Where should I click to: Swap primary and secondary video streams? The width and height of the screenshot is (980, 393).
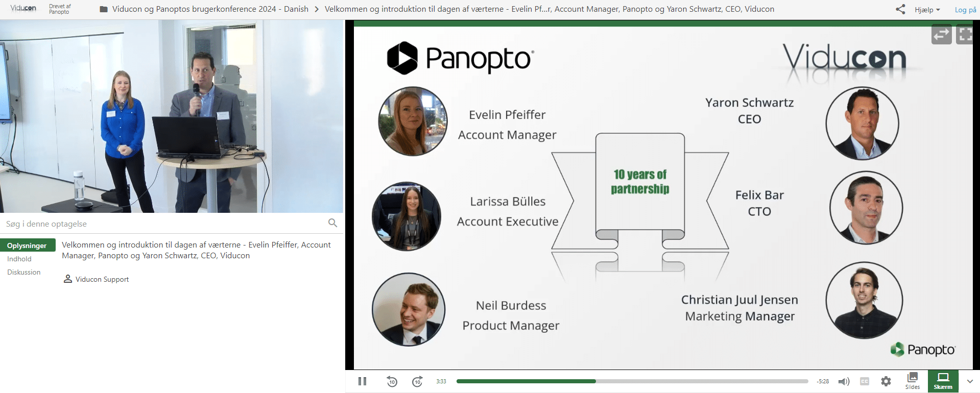tap(941, 34)
